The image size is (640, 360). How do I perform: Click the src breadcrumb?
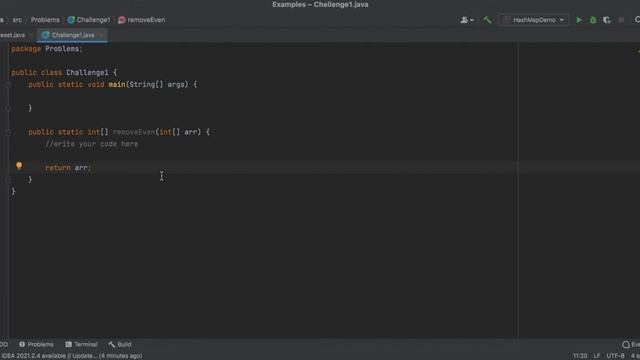click(x=17, y=20)
